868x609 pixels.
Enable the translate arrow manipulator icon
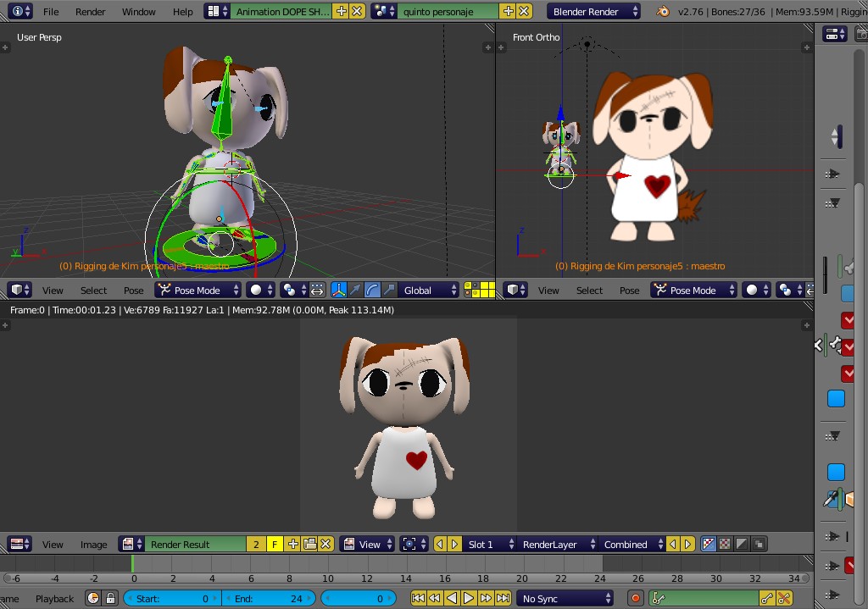point(355,290)
